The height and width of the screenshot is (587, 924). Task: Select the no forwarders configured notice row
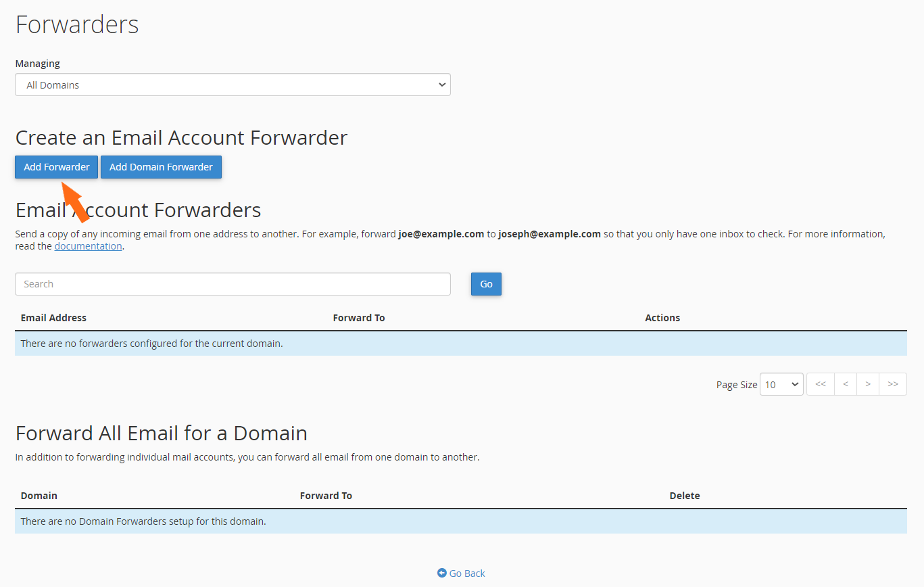click(x=462, y=343)
